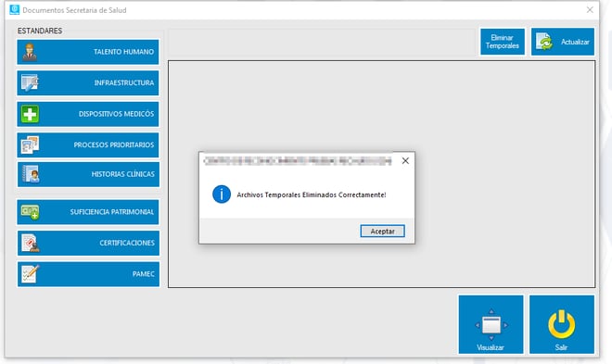Click the money icon on Suficiencia Patrimonial
Image resolution: width=612 pixels, height=364 pixels.
[30, 212]
